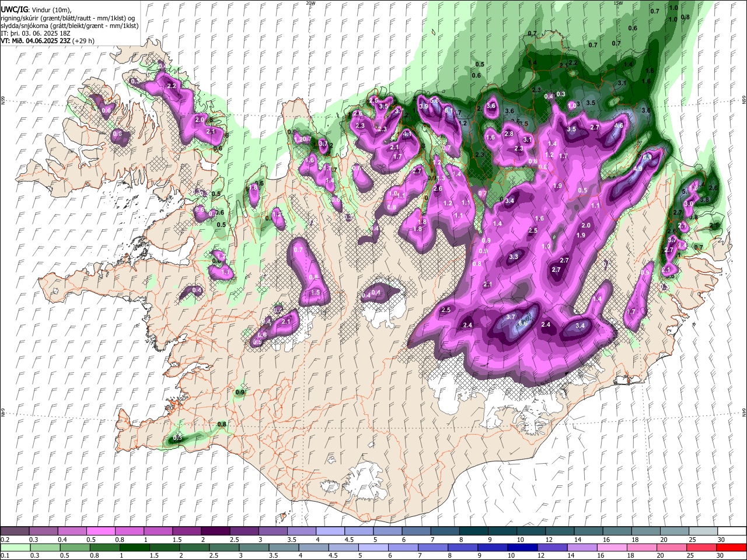Select lower row gray-blue swatch between 4 and 4.5
This screenshot has height=560, width=747.
click(315, 547)
